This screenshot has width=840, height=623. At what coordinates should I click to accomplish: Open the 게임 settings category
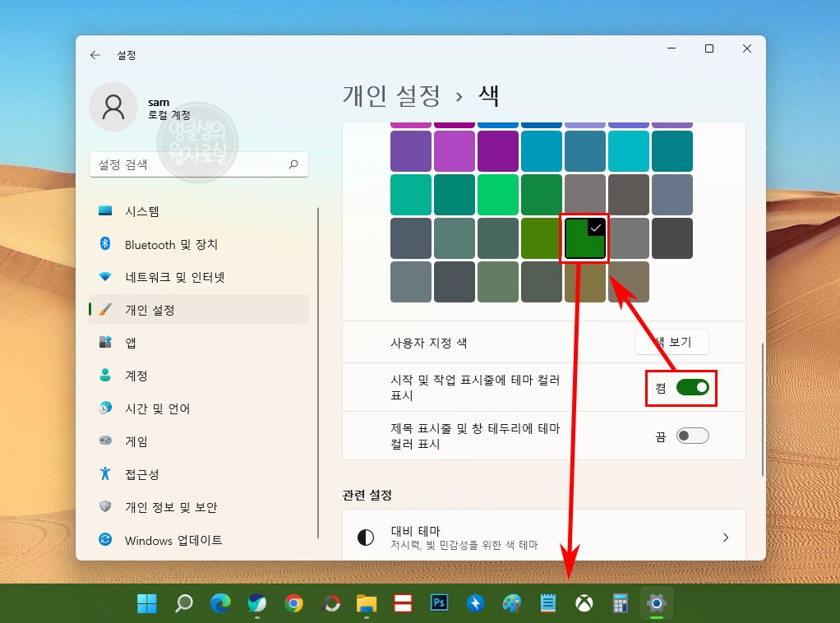click(199, 441)
